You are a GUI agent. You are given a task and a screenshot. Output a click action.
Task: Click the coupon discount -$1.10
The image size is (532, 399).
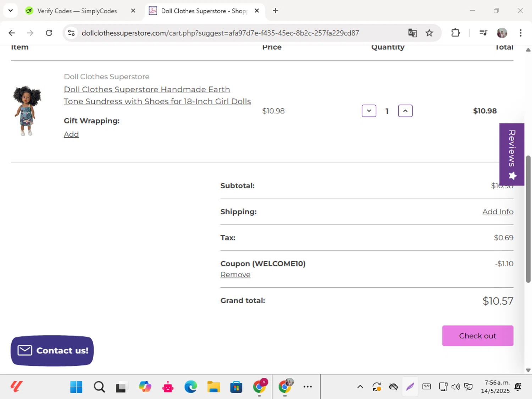pyautogui.click(x=504, y=264)
